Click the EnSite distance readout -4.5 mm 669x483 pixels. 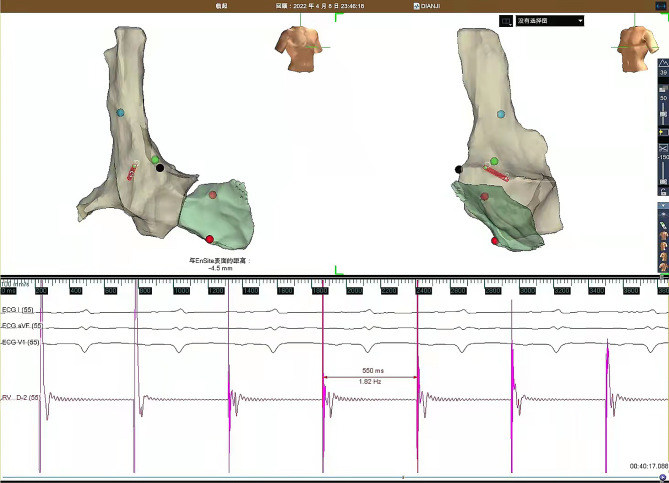(x=220, y=264)
